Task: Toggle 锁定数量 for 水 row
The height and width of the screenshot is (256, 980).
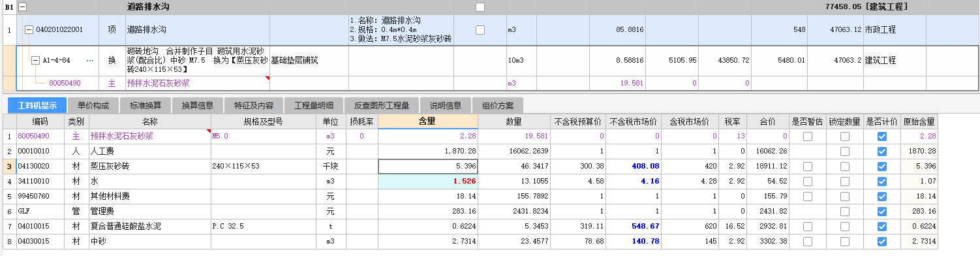Action: 845,182
